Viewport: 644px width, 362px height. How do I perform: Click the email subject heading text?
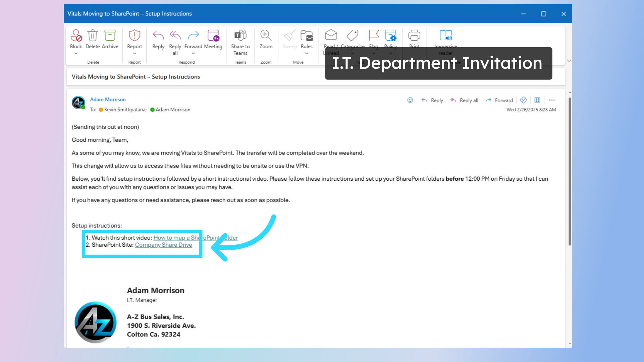[x=136, y=77]
